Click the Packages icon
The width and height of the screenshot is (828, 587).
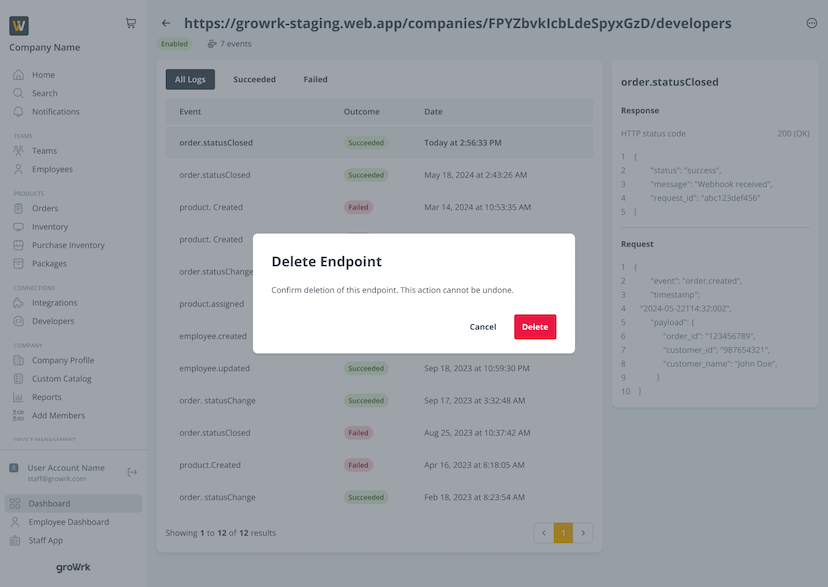click(x=20, y=263)
